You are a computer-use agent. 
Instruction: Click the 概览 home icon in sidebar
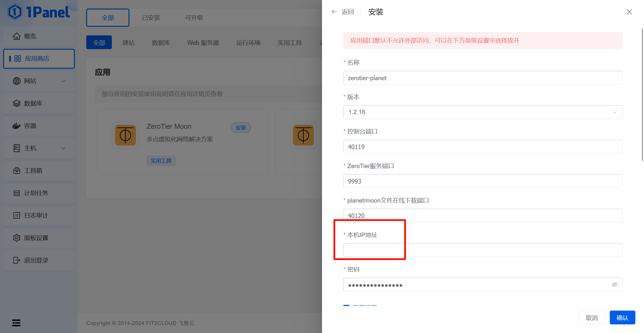[17, 36]
